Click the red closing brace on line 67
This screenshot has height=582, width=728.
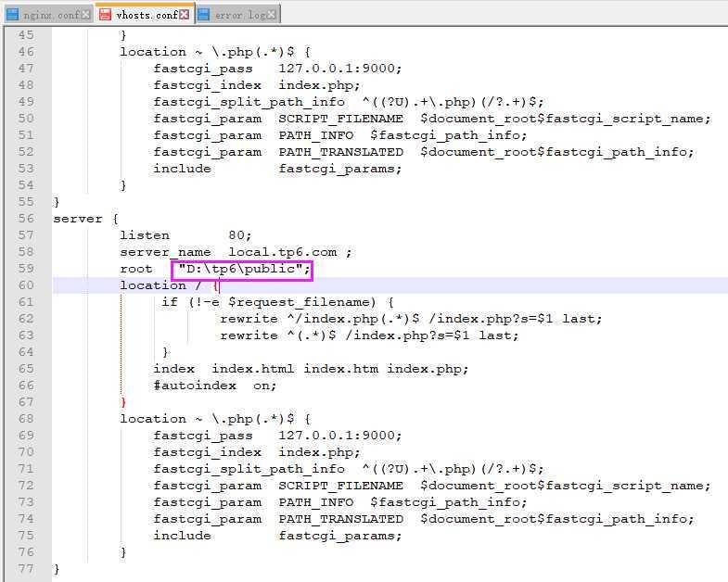(123, 402)
